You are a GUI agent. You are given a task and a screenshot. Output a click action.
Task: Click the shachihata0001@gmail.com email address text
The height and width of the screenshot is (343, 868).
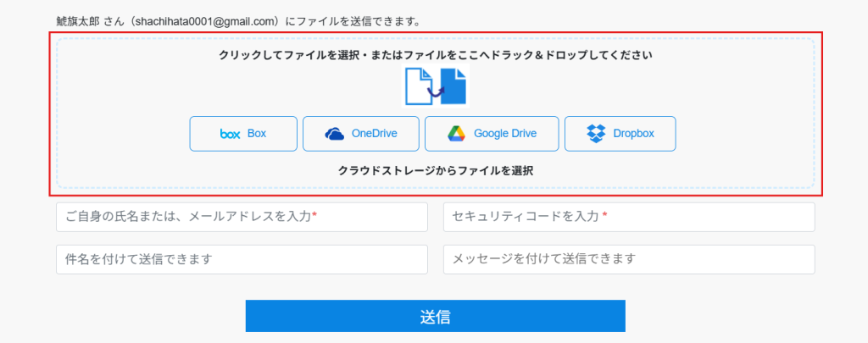pyautogui.click(x=201, y=19)
